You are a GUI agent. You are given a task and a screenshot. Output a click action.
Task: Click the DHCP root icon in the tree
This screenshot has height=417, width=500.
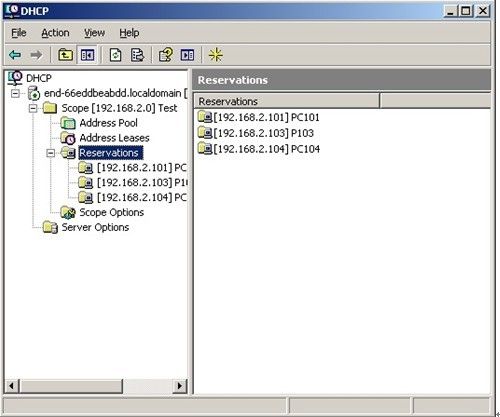(15, 78)
